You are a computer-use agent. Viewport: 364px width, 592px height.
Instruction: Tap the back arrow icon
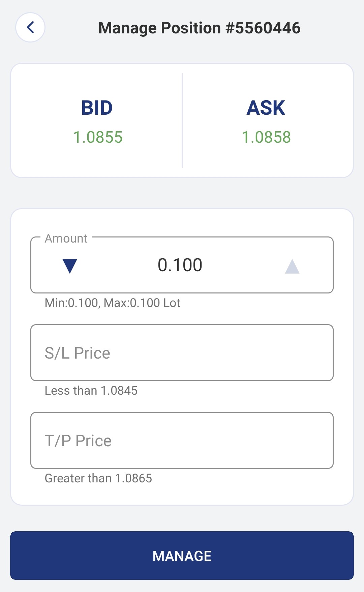pos(30,27)
